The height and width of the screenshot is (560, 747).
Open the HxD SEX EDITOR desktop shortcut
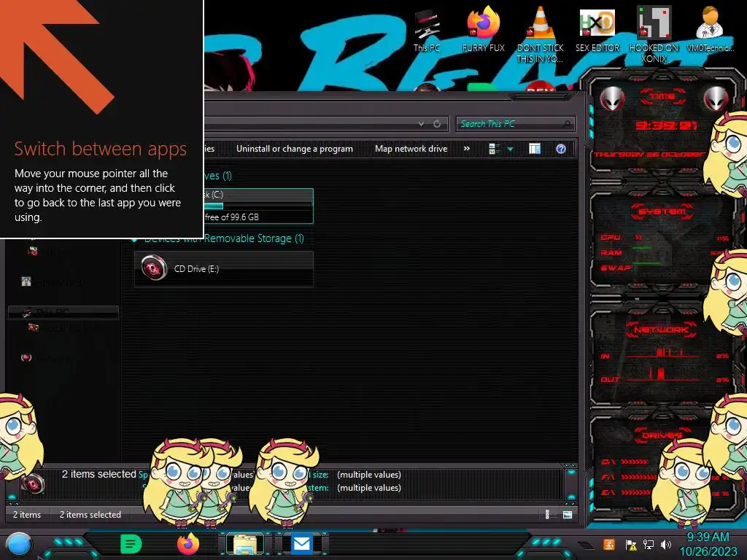tap(597, 29)
